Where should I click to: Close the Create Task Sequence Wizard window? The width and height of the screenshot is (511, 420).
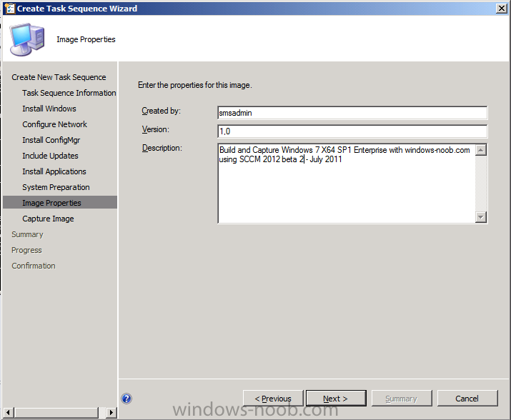[501, 9]
